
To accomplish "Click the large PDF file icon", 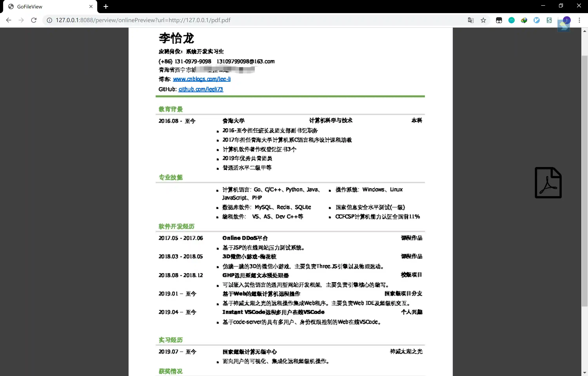I will (x=548, y=183).
